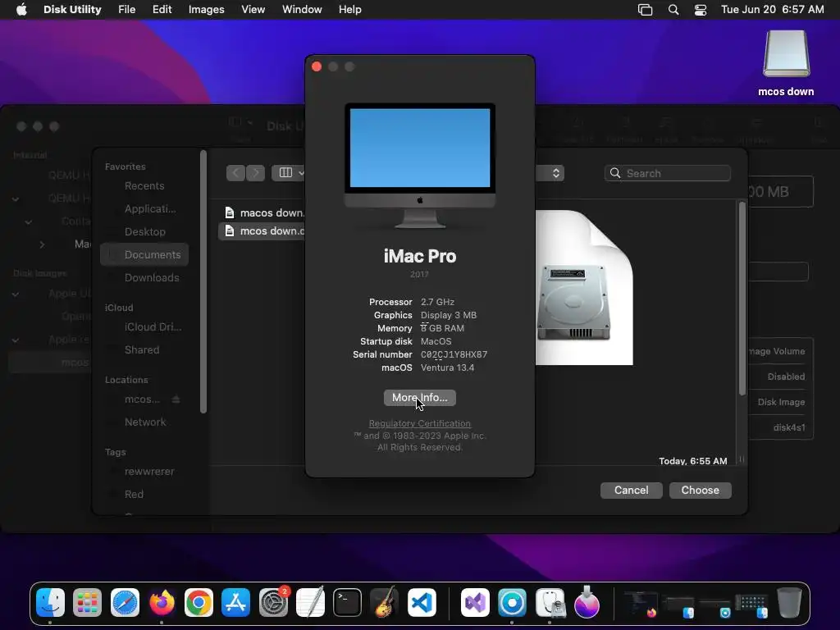Open the App Store dock icon
The height and width of the screenshot is (630, 840).
[235, 603]
